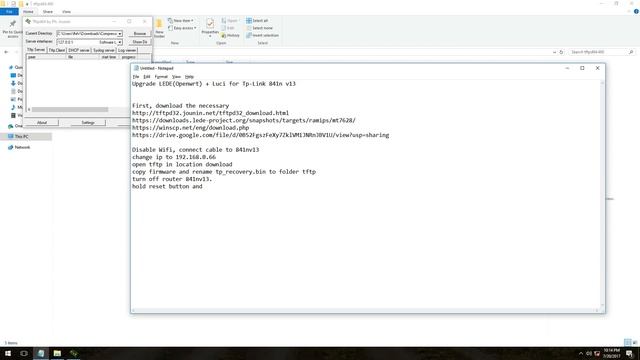The image size is (640, 360).
Task: Maximize the Notepad window
Action: tap(582, 68)
